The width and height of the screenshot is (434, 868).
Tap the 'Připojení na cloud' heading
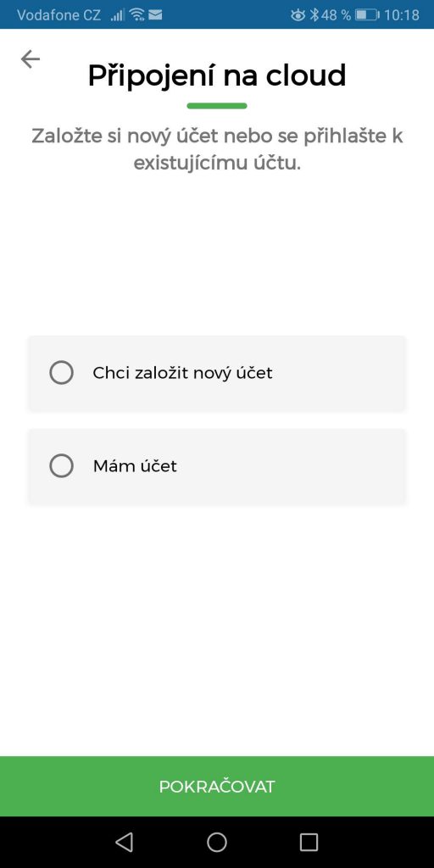pyautogui.click(x=217, y=75)
